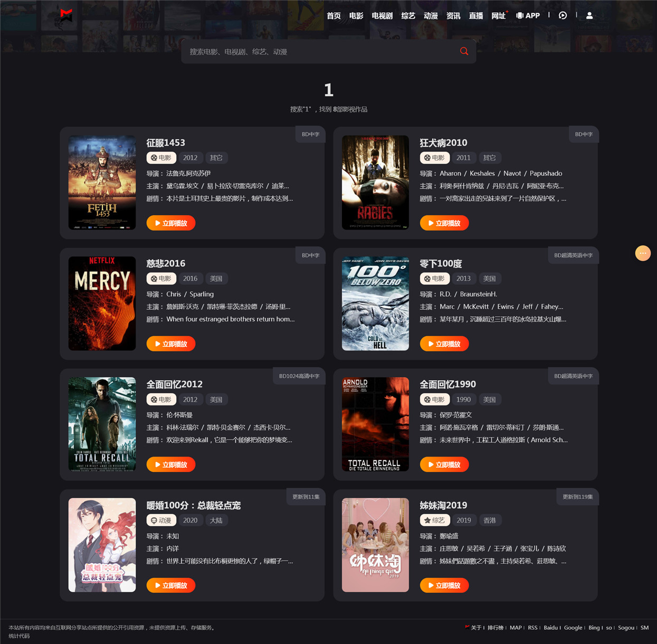
Task: Open the play history icon in header
Action: tap(563, 15)
